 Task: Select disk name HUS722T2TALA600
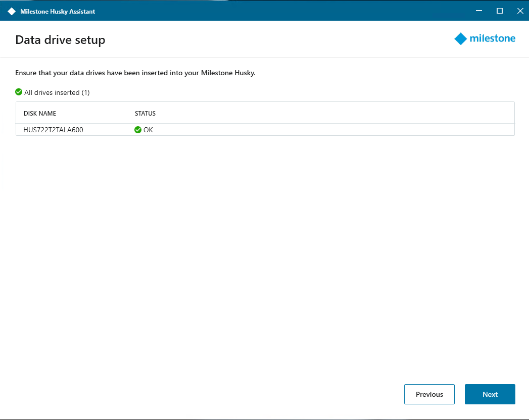(x=53, y=130)
